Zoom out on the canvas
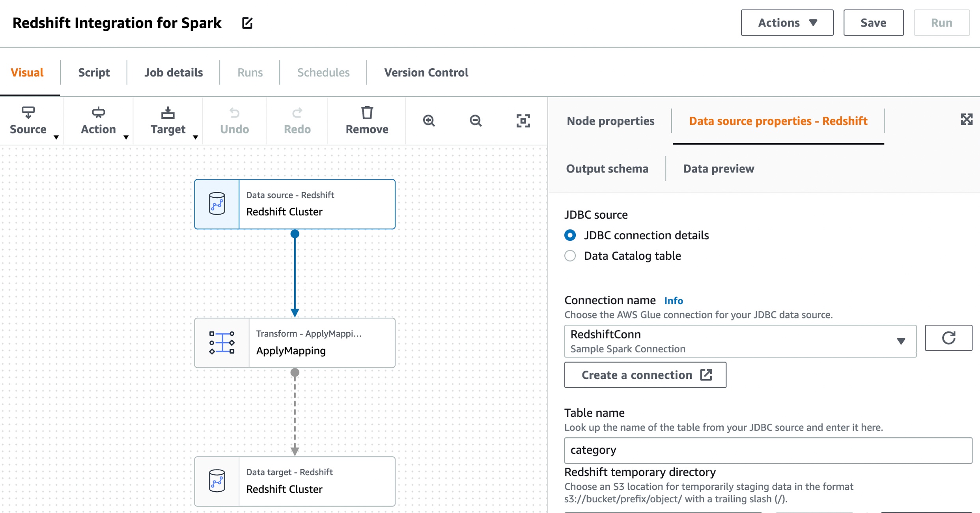Screen dimensions: 980x513 click(476, 121)
